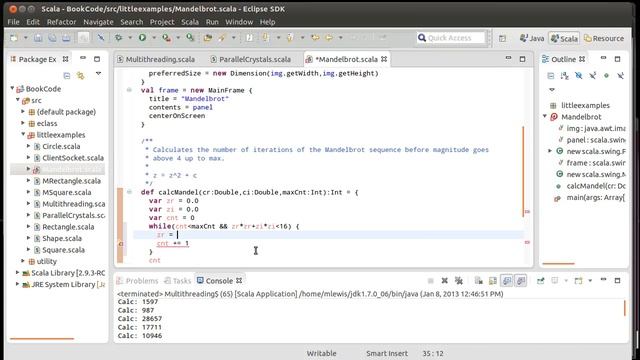Collapse the littleexamples package node
This screenshot has width=640, height=360.
point(23,134)
